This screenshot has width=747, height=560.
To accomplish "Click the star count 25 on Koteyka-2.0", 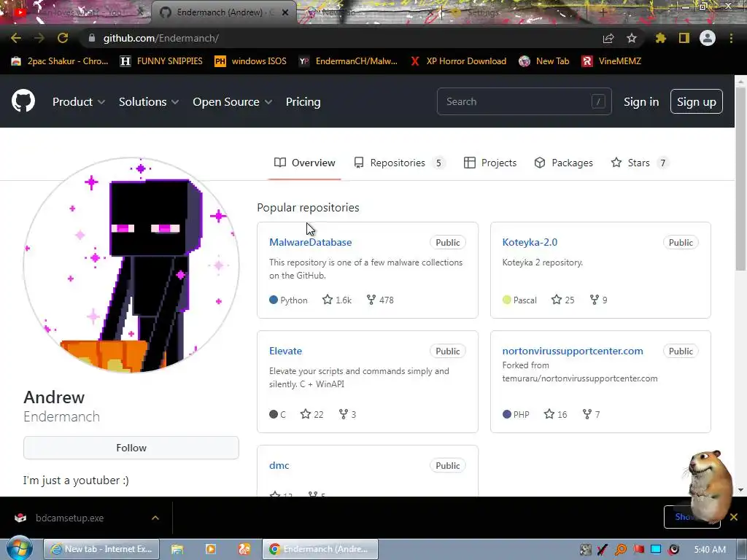I will (x=570, y=300).
